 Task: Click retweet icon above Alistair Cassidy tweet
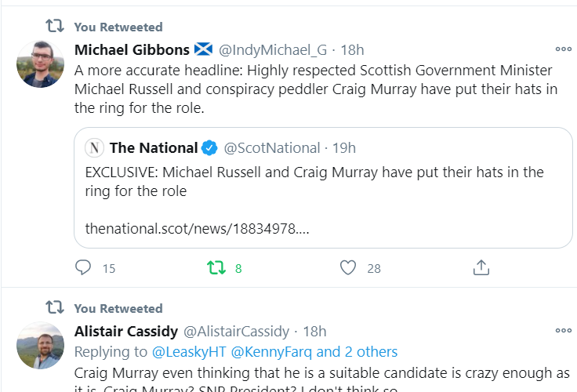[54, 307]
